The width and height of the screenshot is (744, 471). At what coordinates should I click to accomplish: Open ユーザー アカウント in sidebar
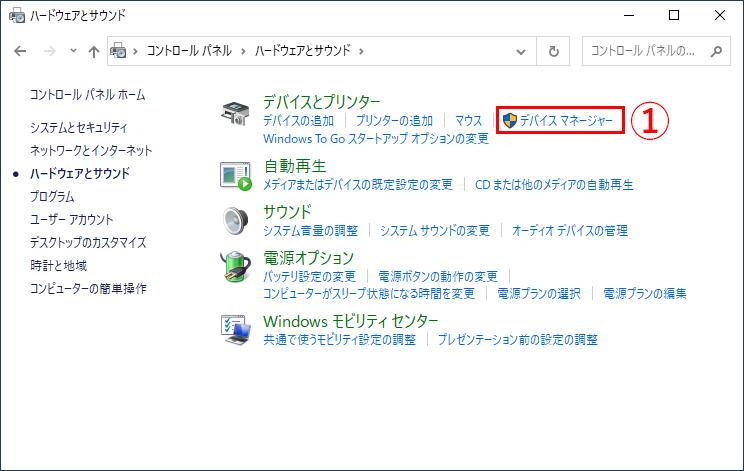pos(72,220)
